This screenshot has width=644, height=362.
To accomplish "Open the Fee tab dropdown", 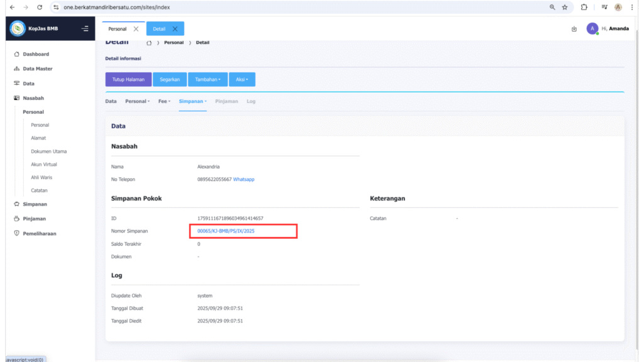I will coord(164,101).
